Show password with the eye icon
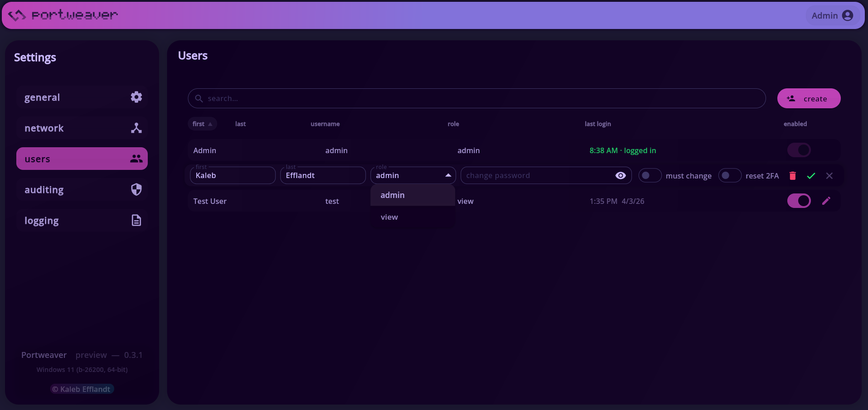Viewport: 868px width, 410px height. pyautogui.click(x=621, y=175)
